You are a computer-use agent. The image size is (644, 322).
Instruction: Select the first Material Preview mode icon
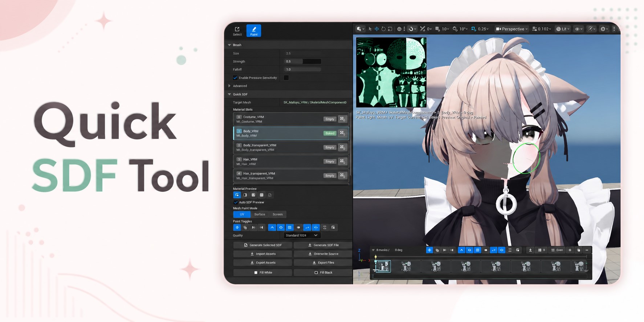[x=237, y=195]
